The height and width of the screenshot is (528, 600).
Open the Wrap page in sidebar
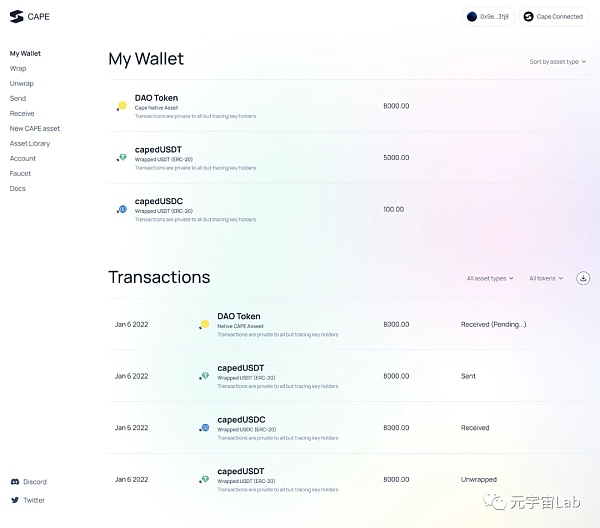coord(18,68)
